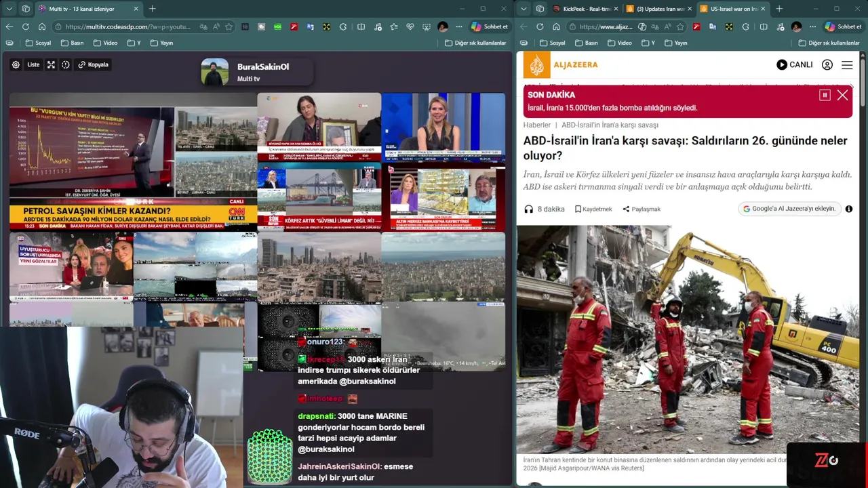Toggle split screen in left browser window

coord(361,26)
